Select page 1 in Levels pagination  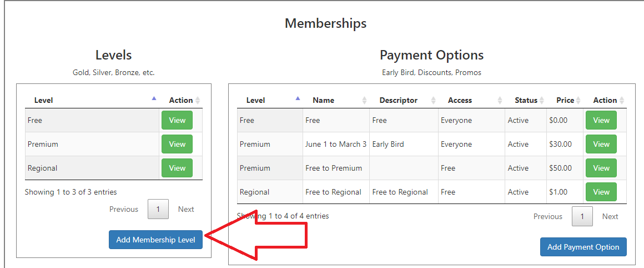click(x=158, y=209)
